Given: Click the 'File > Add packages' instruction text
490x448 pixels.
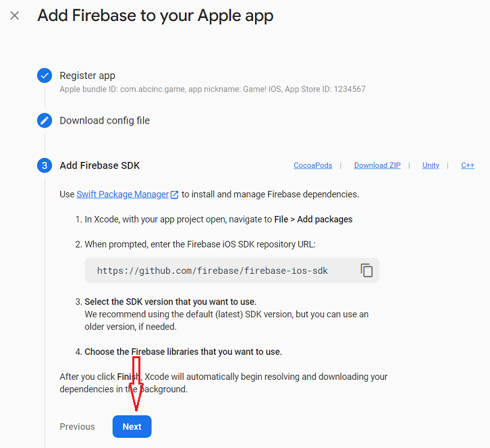Looking at the screenshot, I should [313, 219].
